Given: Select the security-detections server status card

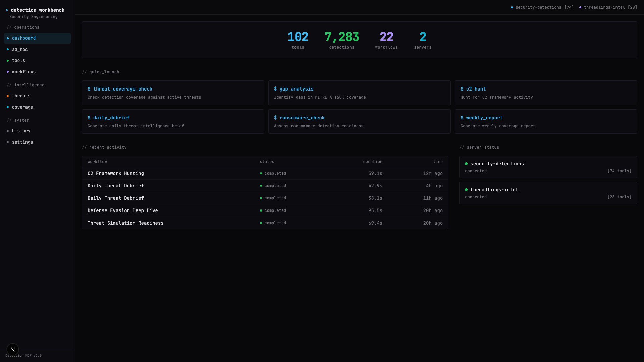Looking at the screenshot, I should tap(548, 167).
